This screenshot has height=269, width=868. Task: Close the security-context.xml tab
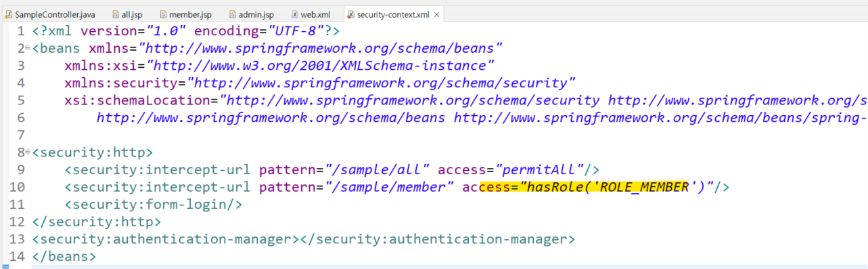436,14
